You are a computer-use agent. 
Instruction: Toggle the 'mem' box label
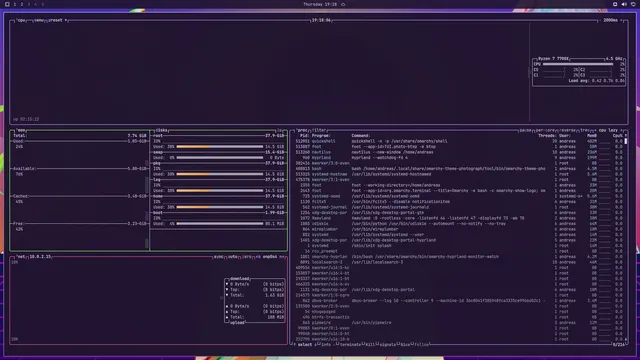pos(21,130)
